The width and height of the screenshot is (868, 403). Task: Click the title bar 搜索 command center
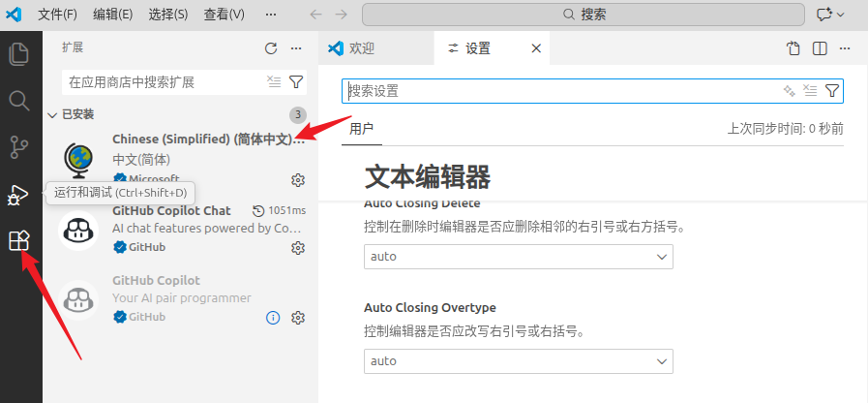583,15
